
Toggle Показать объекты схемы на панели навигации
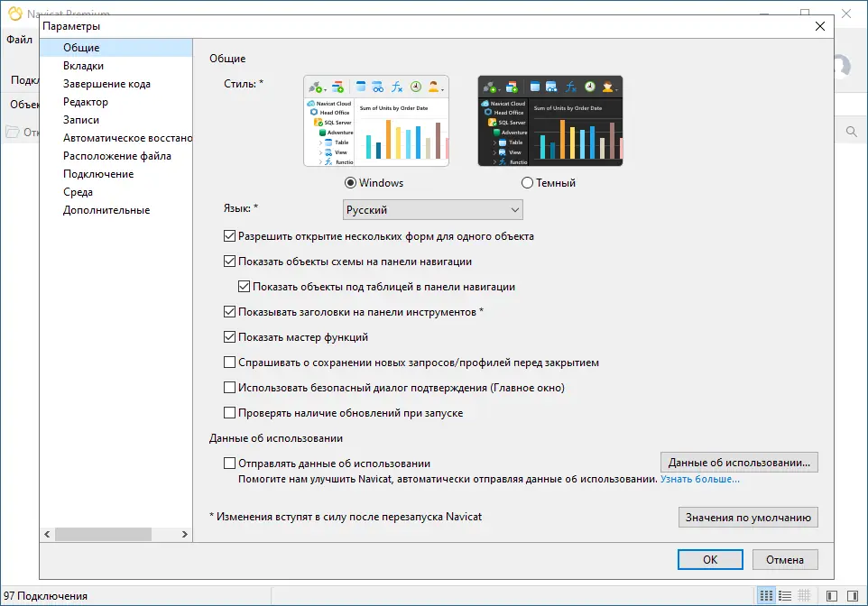pyautogui.click(x=229, y=262)
